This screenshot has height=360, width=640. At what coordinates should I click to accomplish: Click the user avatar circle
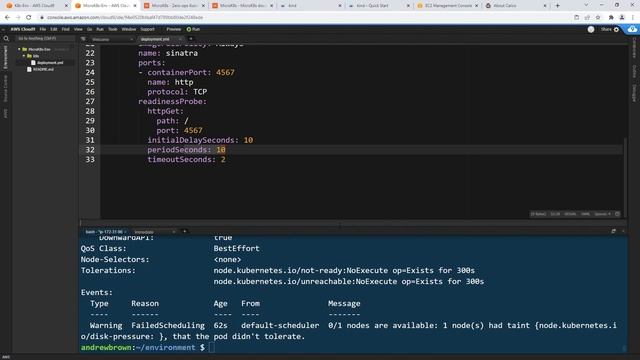[591, 29]
